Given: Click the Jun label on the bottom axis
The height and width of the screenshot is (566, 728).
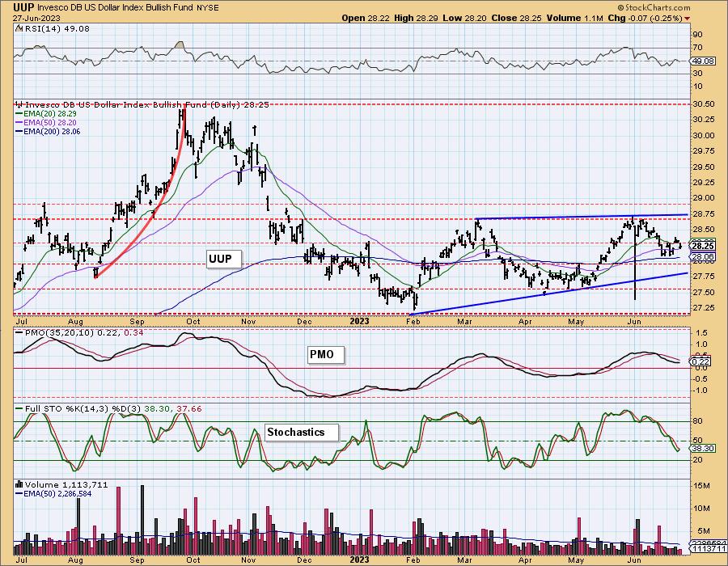Looking at the screenshot, I should point(634,560).
